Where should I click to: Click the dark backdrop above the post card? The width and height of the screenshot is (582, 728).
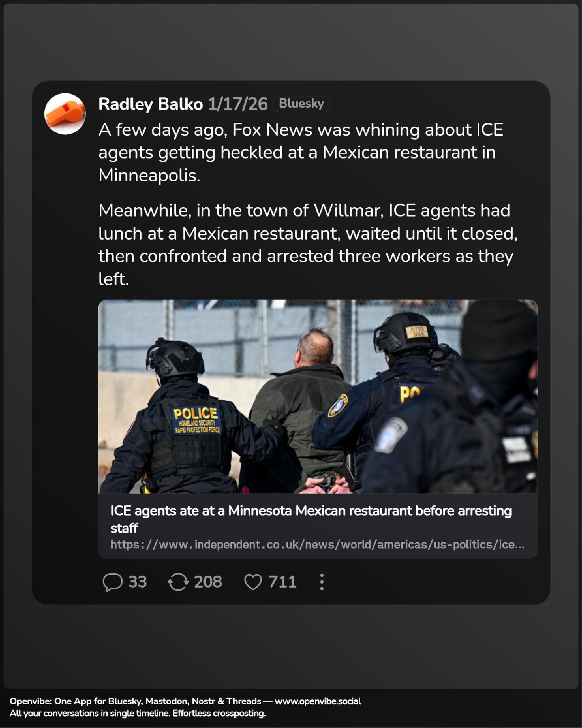click(x=291, y=42)
